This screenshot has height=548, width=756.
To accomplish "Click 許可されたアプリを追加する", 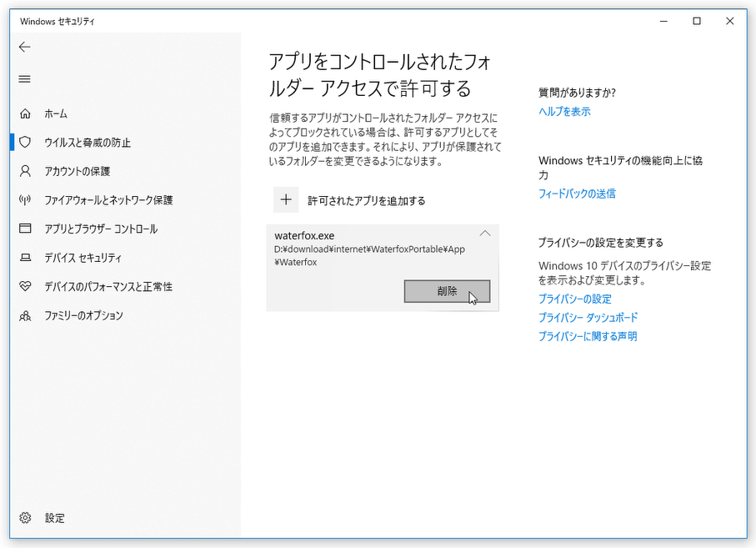I will pyautogui.click(x=367, y=201).
